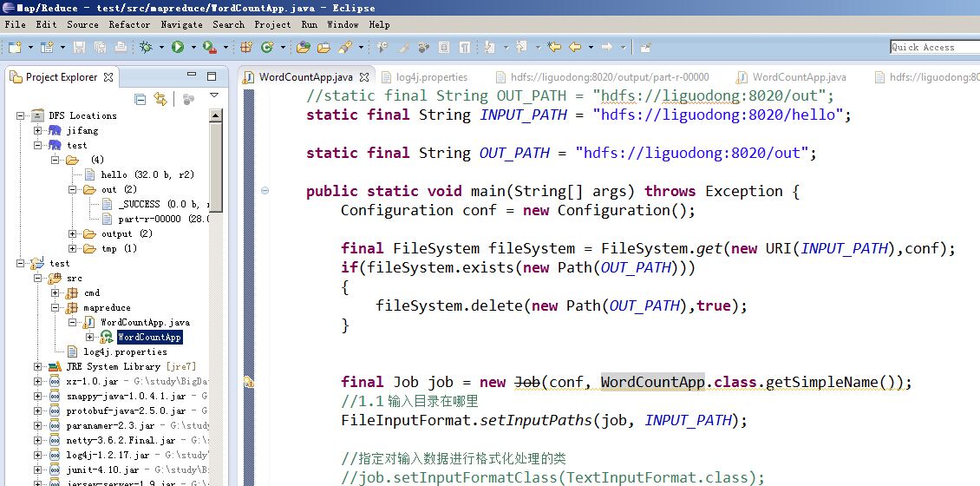Close the Project Explorer view tab
Viewport: 980px width, 486px height.
pos(108,77)
